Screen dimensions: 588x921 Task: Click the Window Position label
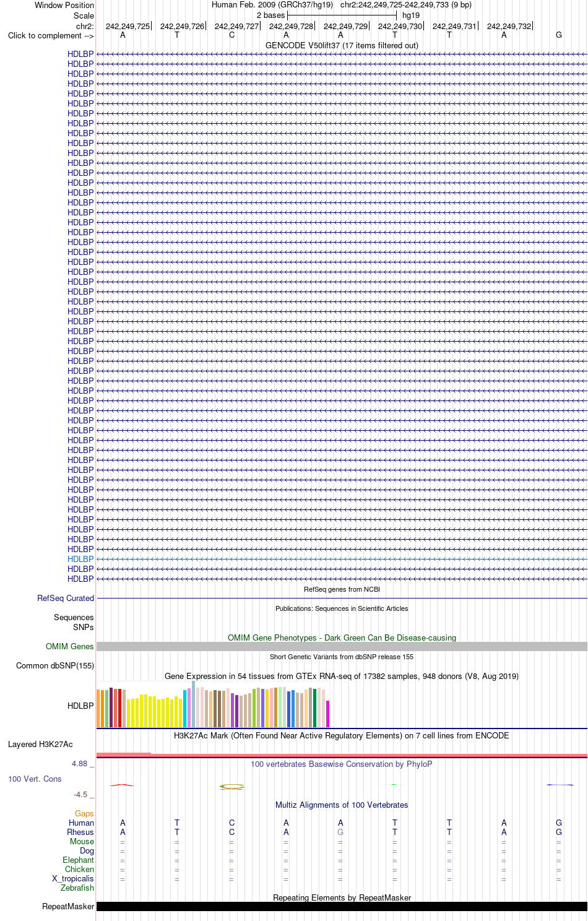click(64, 5)
